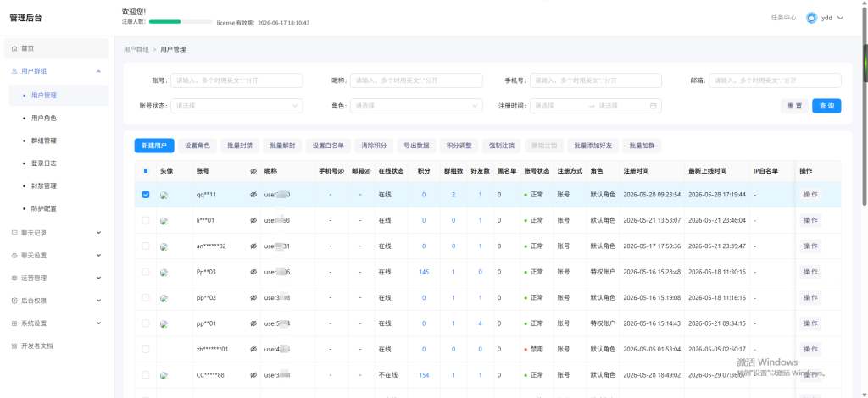Open 任务中心 link in header
Image resolution: width=868 pixels, height=398 pixels.
click(x=783, y=18)
